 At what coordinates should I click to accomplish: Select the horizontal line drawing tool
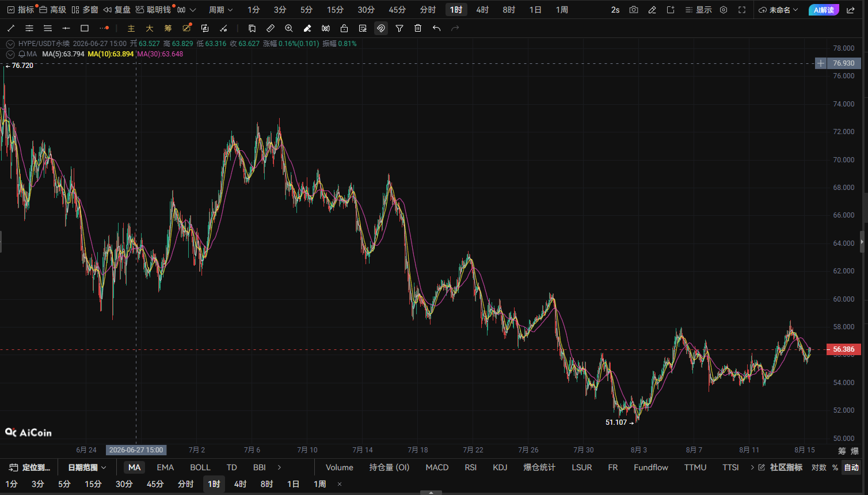66,28
